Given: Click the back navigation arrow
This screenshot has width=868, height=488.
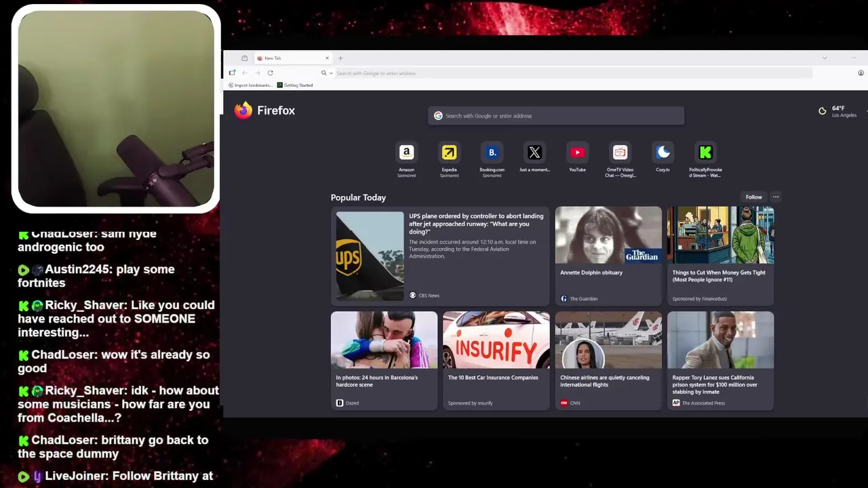Looking at the screenshot, I should pos(245,73).
